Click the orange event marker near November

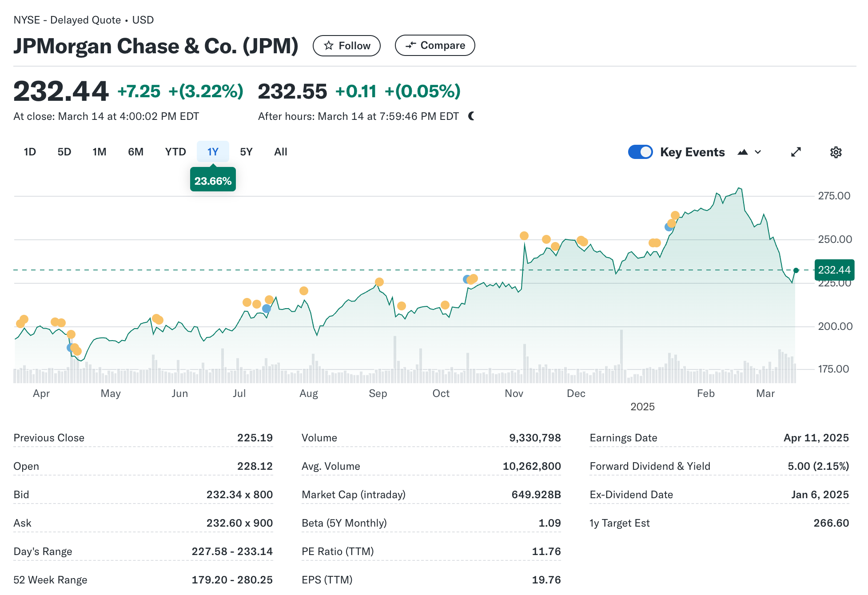pos(524,236)
